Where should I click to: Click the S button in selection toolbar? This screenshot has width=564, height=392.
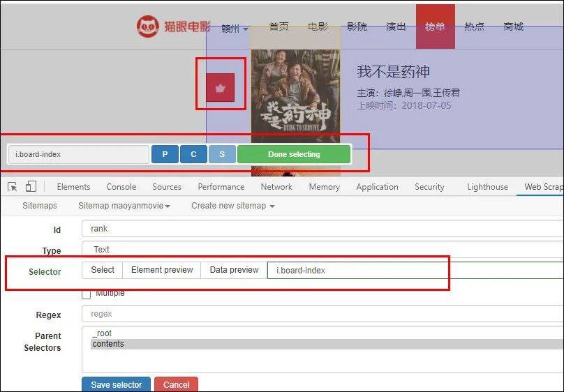click(x=222, y=154)
